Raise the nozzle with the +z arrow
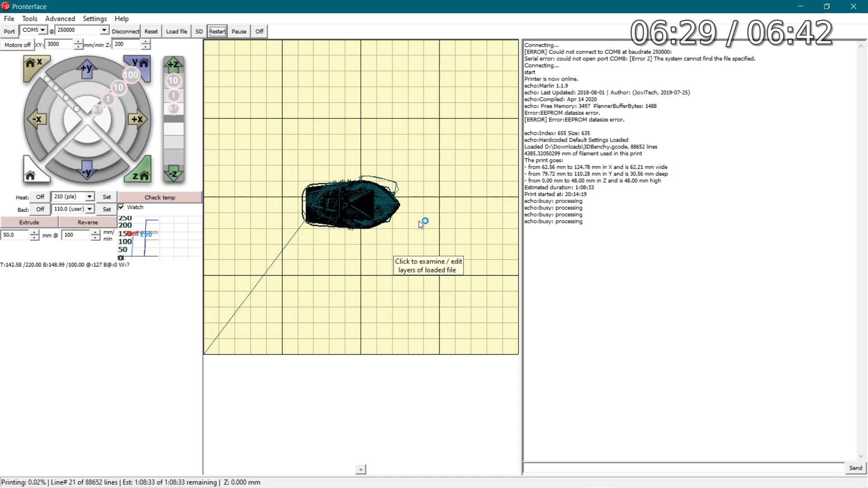Screen dimensions: 868x488 click(x=174, y=65)
